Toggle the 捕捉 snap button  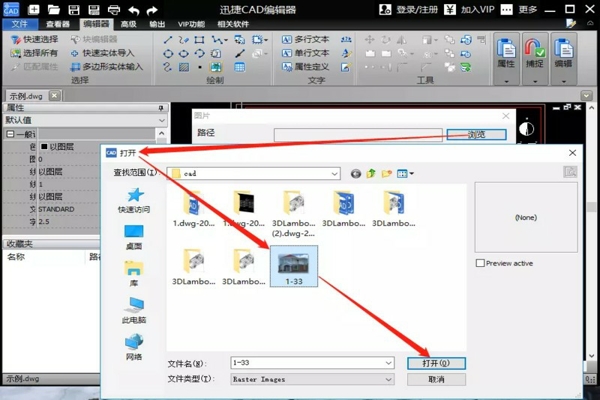click(535, 58)
